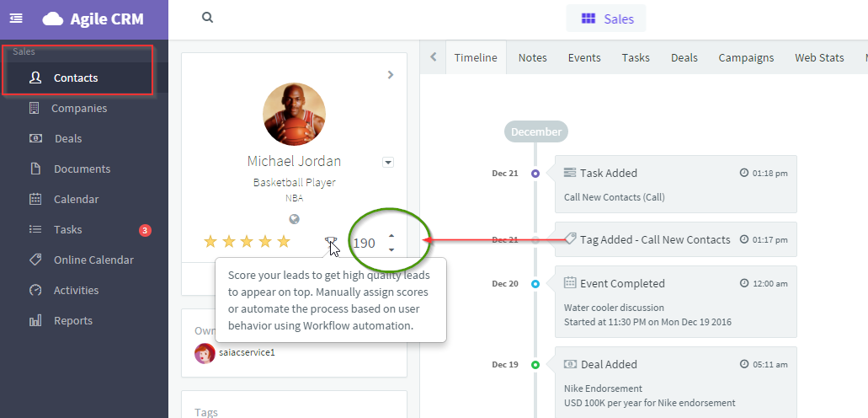Viewport: 868px width, 418px height.
Task: Switch to the Campaigns tab
Action: point(746,57)
